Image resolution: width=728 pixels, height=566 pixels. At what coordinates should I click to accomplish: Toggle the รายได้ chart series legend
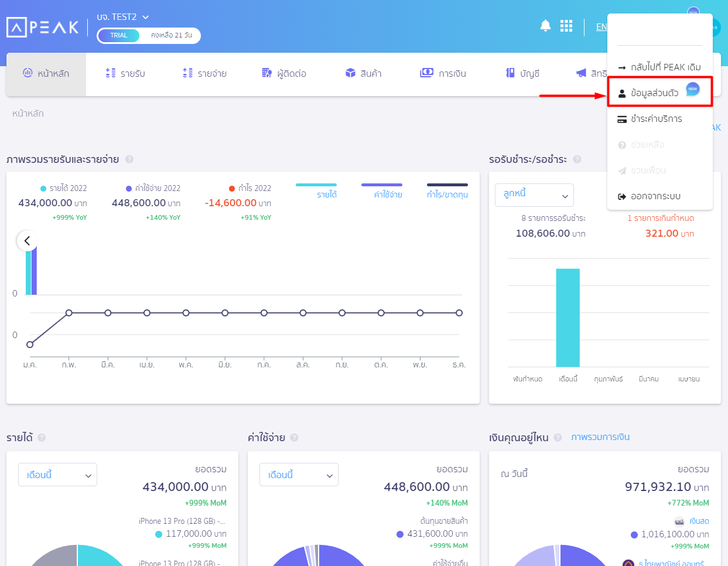coord(316,191)
